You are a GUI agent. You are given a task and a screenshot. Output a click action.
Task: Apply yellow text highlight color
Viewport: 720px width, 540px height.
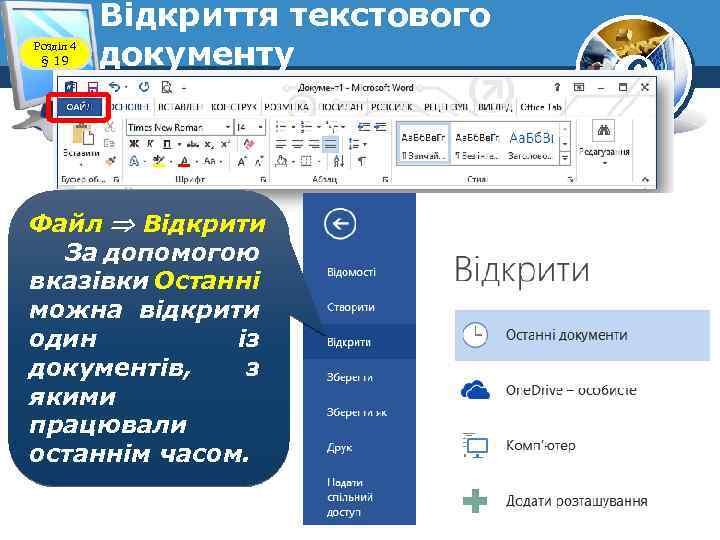pyautogui.click(x=159, y=161)
